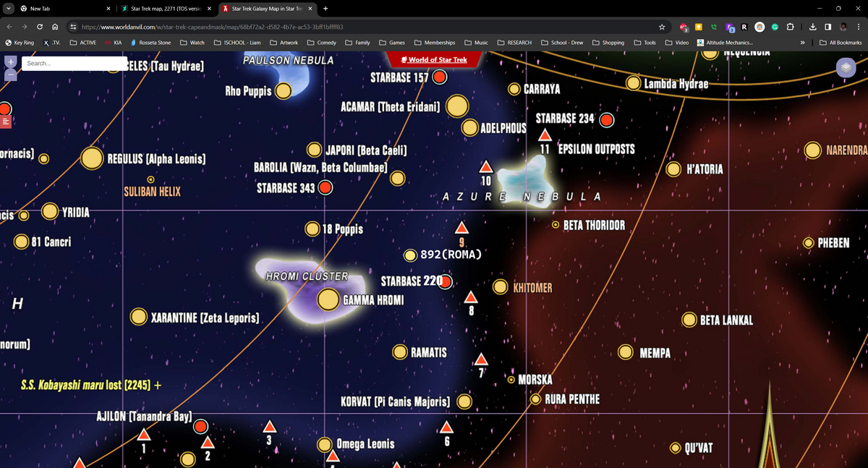Screen dimensions: 868x468
Task: Open the ACTIVE bookmarks folder
Action: click(83, 43)
